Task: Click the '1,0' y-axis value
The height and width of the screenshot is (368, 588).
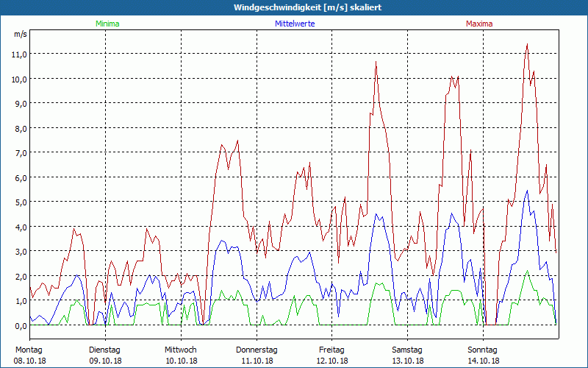Action: [22, 301]
